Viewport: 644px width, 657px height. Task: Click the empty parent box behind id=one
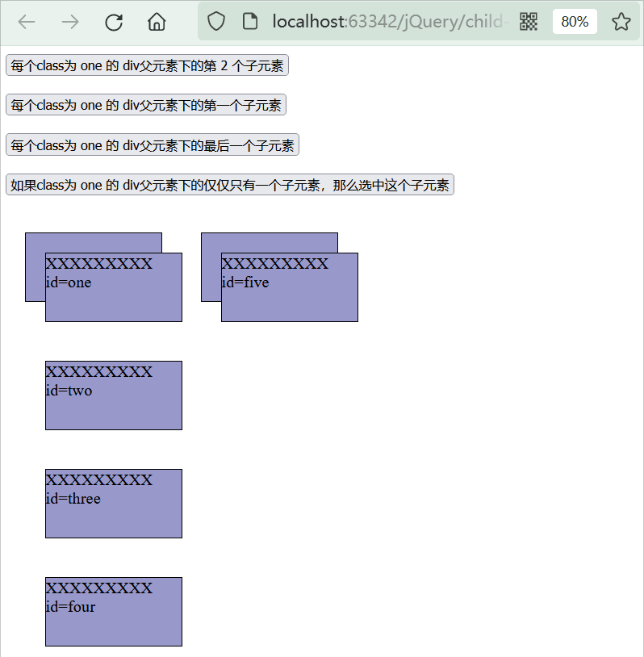(35, 266)
